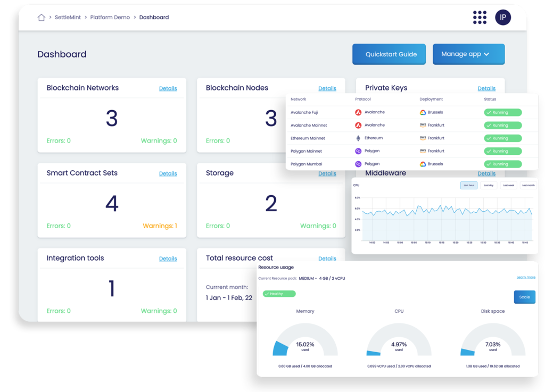Click 'Ethereum Mainnet' network name
545x392 pixels.
coord(308,138)
